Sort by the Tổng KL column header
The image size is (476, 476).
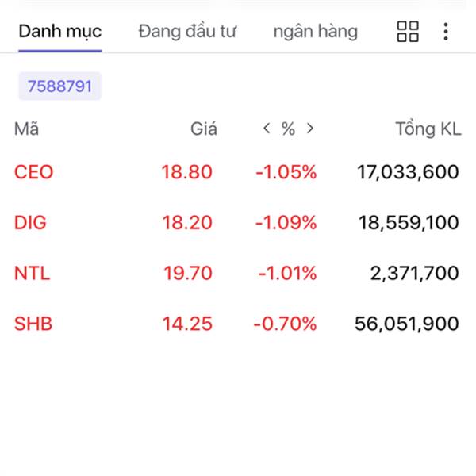click(x=428, y=129)
